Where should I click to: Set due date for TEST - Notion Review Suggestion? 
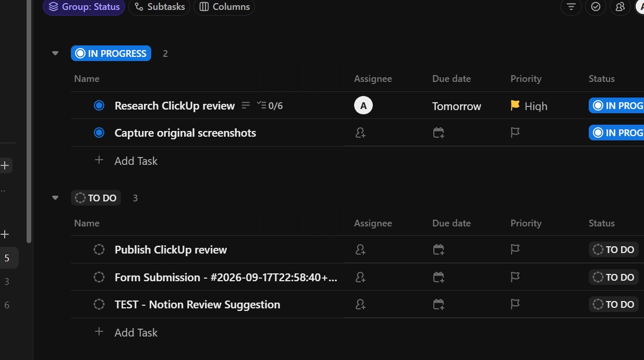pyautogui.click(x=439, y=304)
